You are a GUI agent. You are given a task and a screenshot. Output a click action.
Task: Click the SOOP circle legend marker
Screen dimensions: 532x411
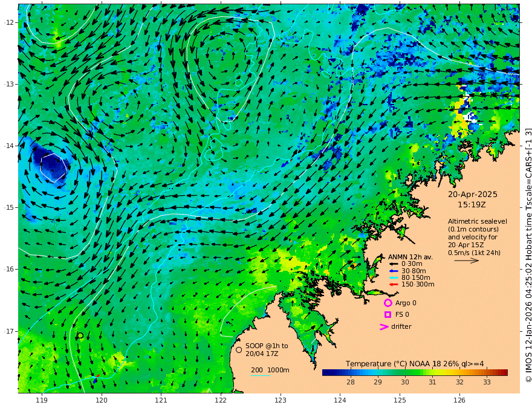(239, 349)
